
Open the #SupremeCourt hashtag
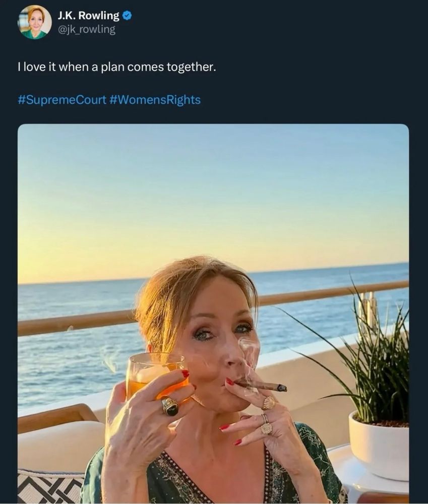click(x=62, y=100)
